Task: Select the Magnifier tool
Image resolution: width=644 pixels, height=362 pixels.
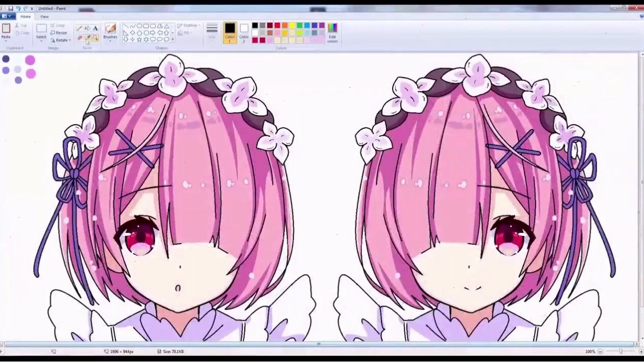Action: click(95, 38)
